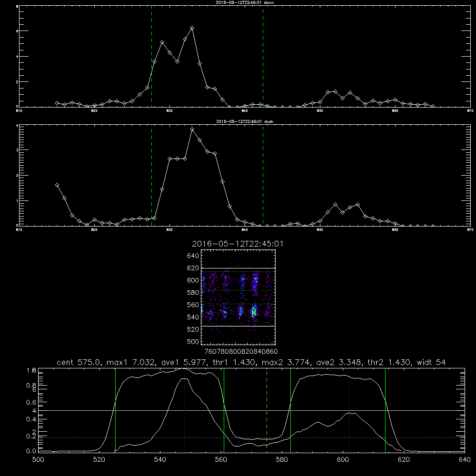
Task: Click y-axis label 580 on image panel
Action: [x=193, y=293]
